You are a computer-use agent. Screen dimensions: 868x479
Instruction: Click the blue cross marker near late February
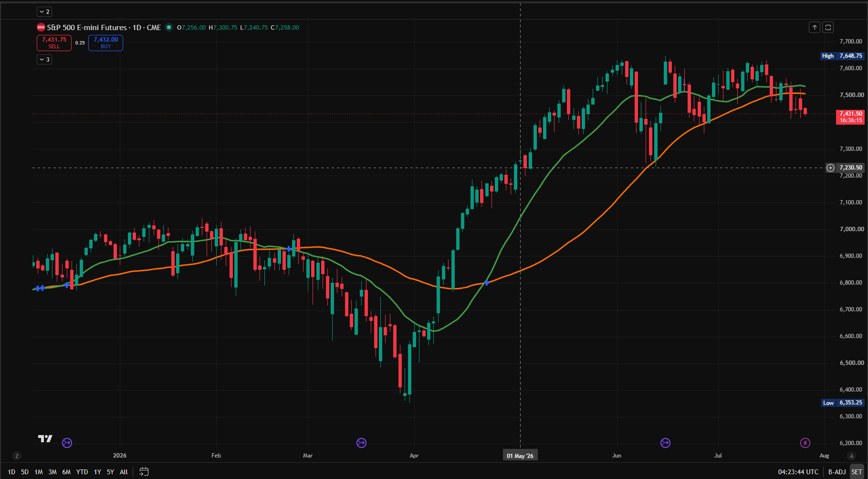pyautogui.click(x=289, y=249)
